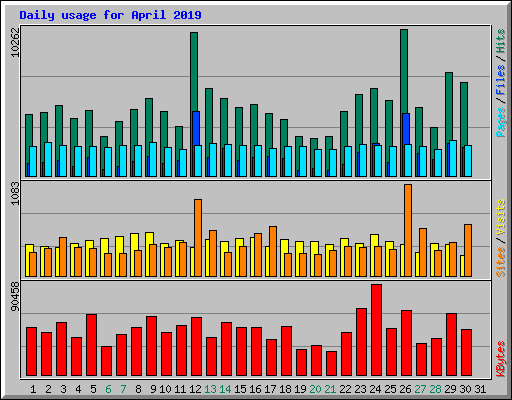Click the orange visits bar for day 12
This screenshot has height=400, width=512.
pyautogui.click(x=198, y=238)
